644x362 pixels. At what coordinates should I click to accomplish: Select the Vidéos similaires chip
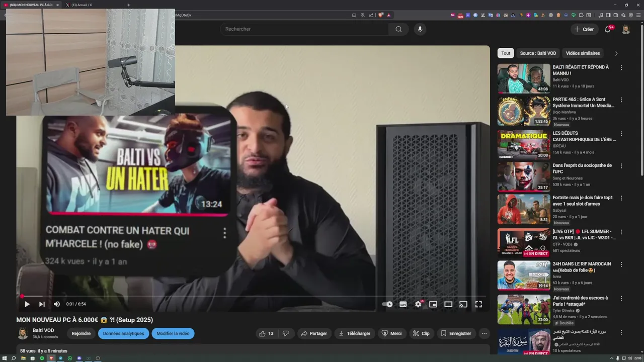coord(583,53)
